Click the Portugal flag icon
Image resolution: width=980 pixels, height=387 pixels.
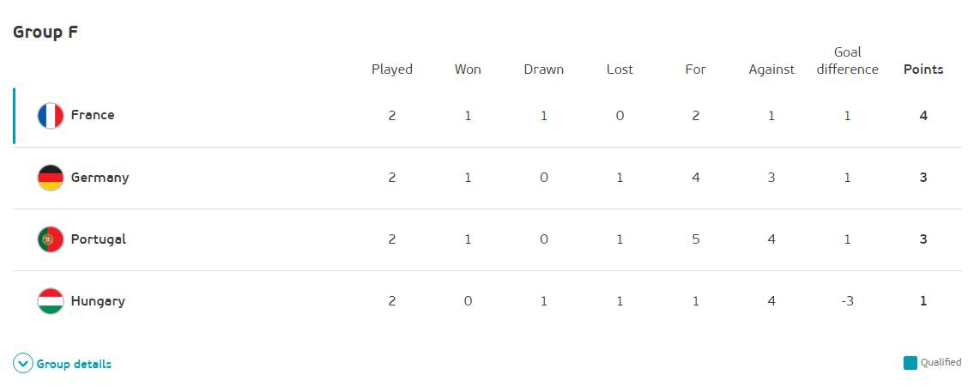(x=51, y=239)
